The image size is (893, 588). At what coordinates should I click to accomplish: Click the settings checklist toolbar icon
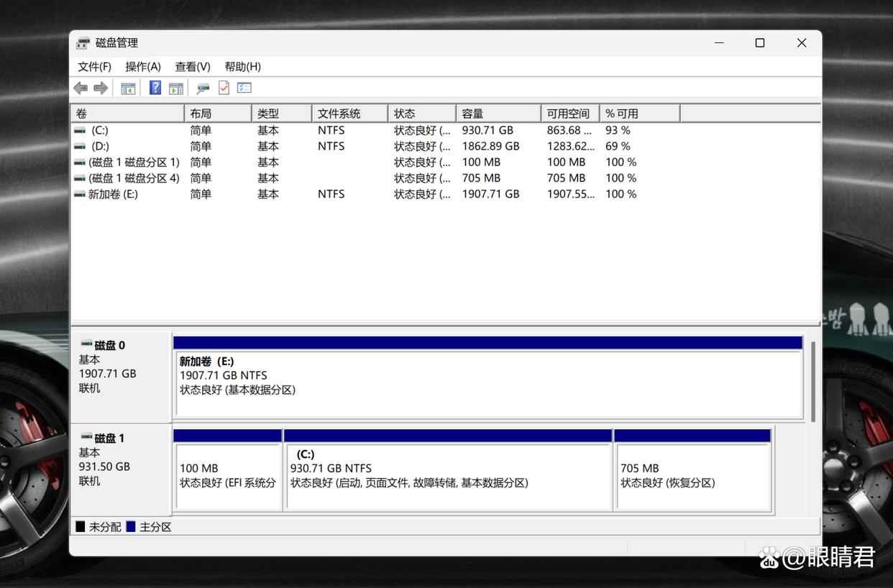244,88
